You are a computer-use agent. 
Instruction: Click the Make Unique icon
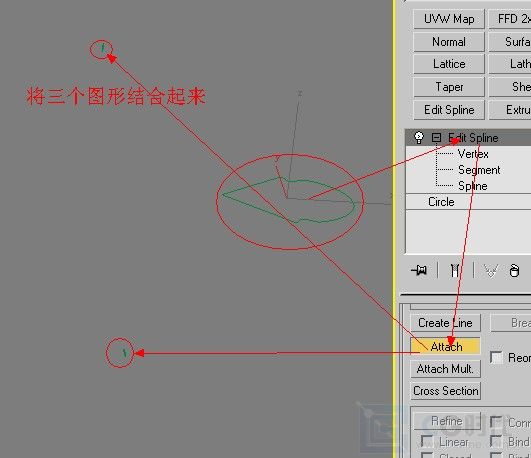click(x=491, y=270)
